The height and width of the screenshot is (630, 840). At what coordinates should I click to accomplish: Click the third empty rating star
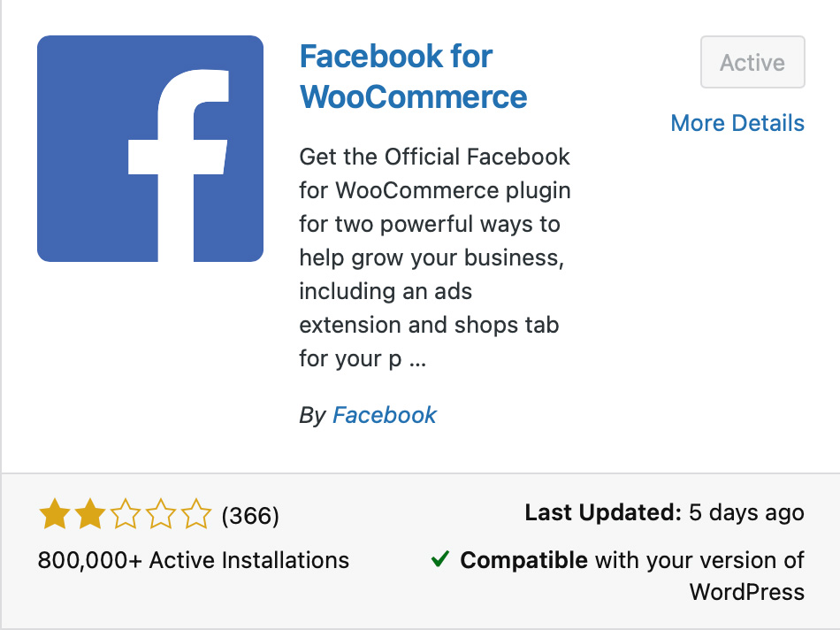click(126, 514)
